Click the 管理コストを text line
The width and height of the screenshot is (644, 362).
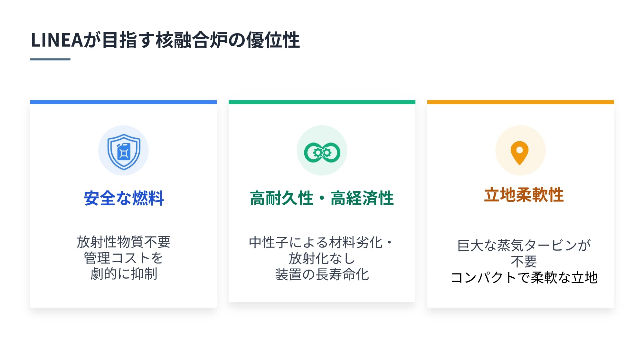(124, 258)
